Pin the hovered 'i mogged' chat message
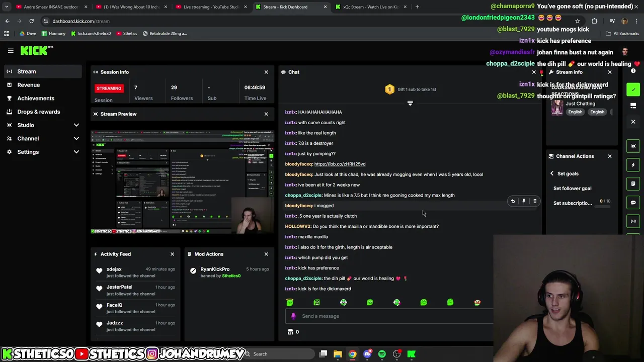This screenshot has width=644, height=362. point(524,201)
